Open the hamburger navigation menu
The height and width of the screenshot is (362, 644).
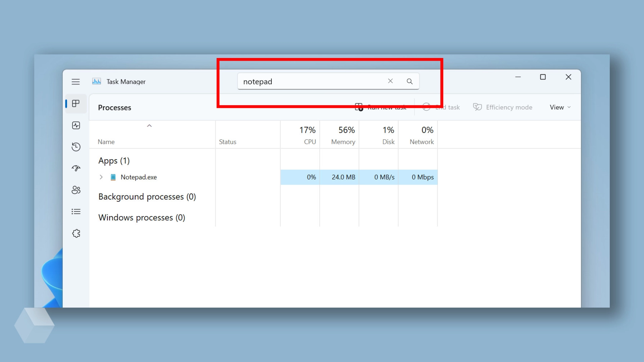(x=76, y=82)
